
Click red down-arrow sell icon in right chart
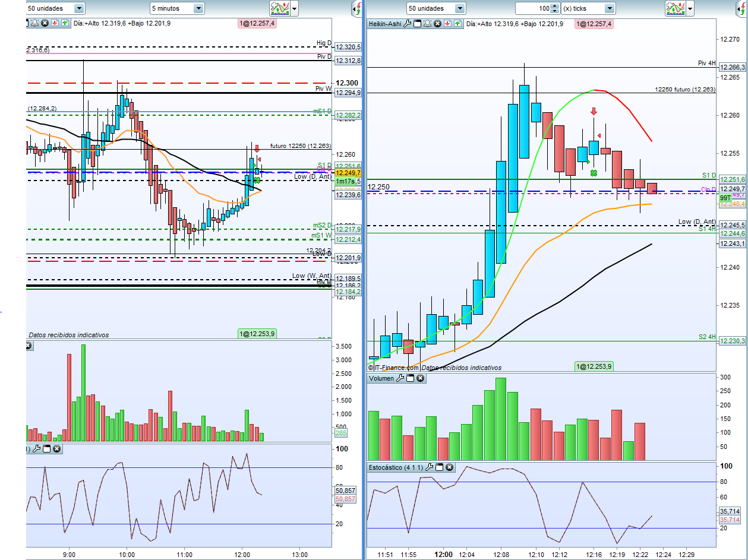[x=447, y=24]
